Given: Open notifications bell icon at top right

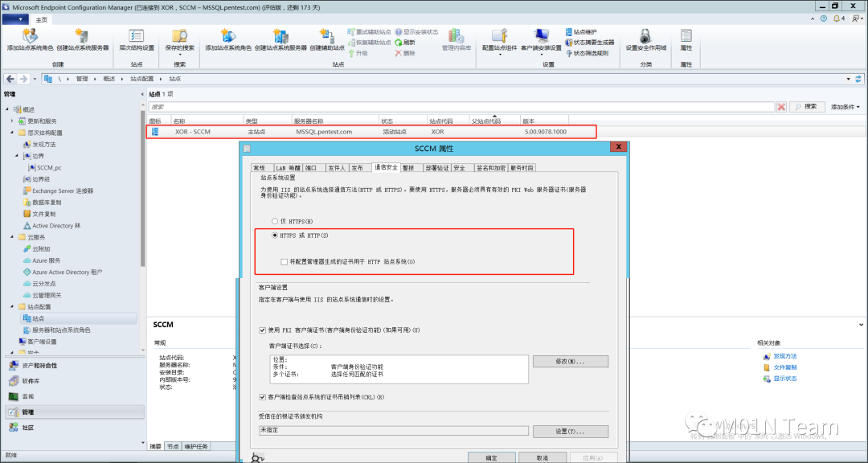Looking at the screenshot, I should 835,18.
